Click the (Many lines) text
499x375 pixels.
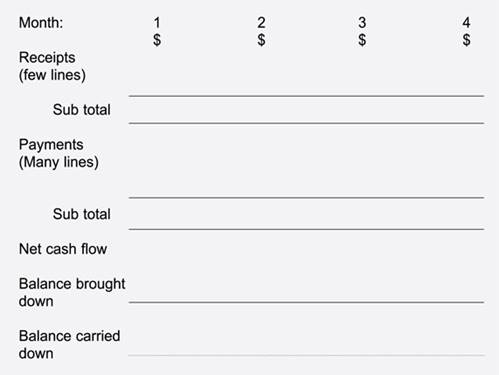(x=59, y=162)
